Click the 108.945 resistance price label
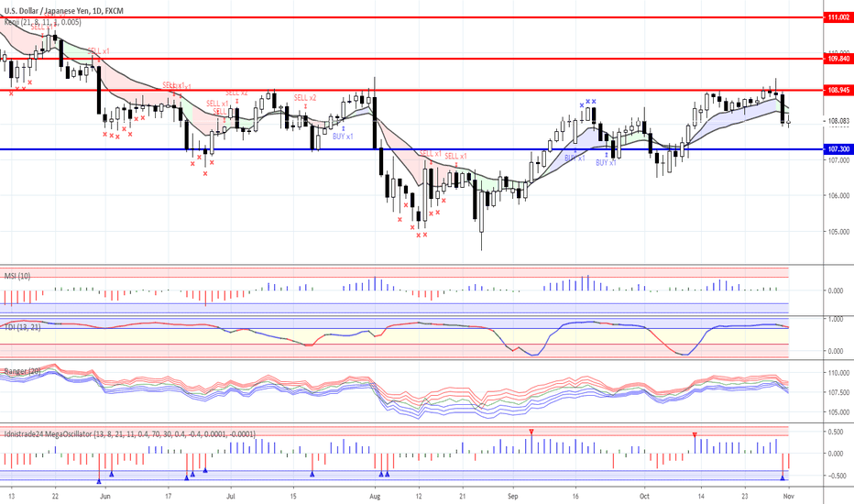The height and width of the screenshot is (504, 854). (838, 90)
